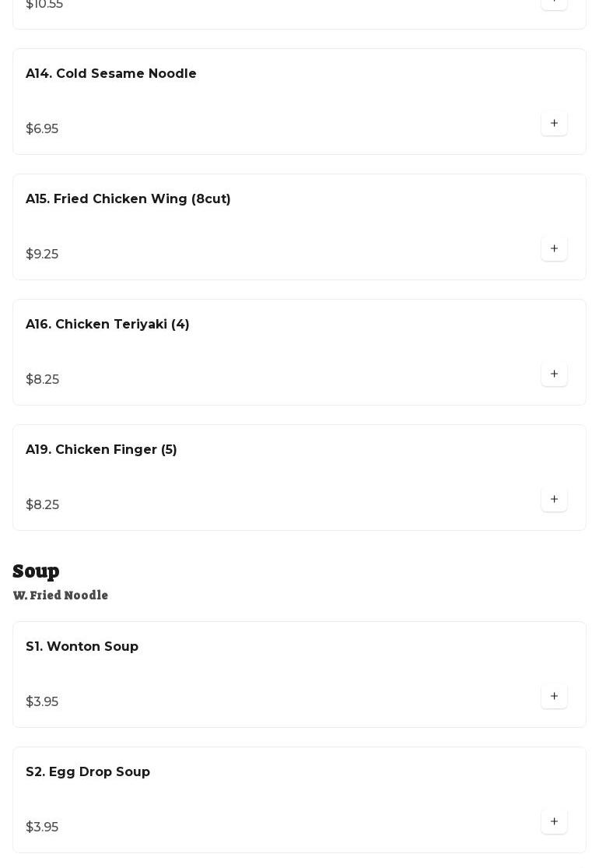Click the $8.25 price of Chicken Finger
The height and width of the screenshot is (868, 599).
click(42, 505)
